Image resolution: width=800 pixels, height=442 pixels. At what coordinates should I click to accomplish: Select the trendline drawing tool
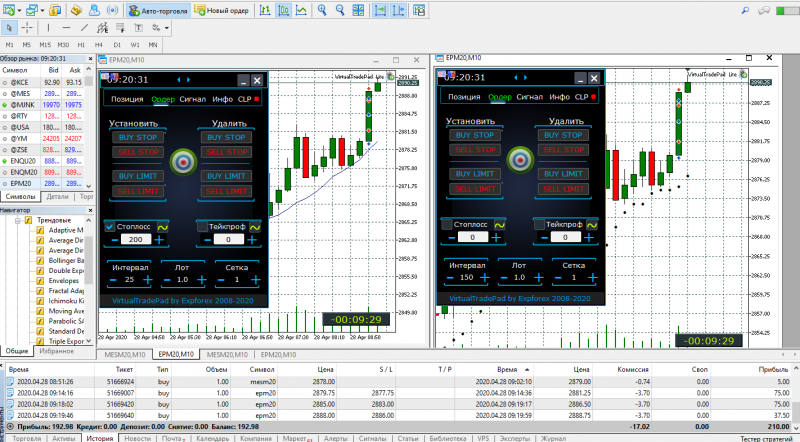coord(84,28)
